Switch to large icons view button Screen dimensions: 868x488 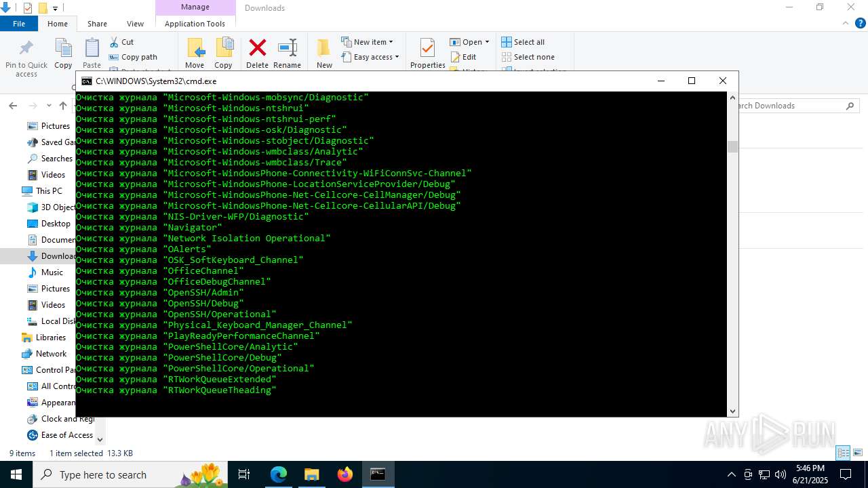tap(858, 453)
